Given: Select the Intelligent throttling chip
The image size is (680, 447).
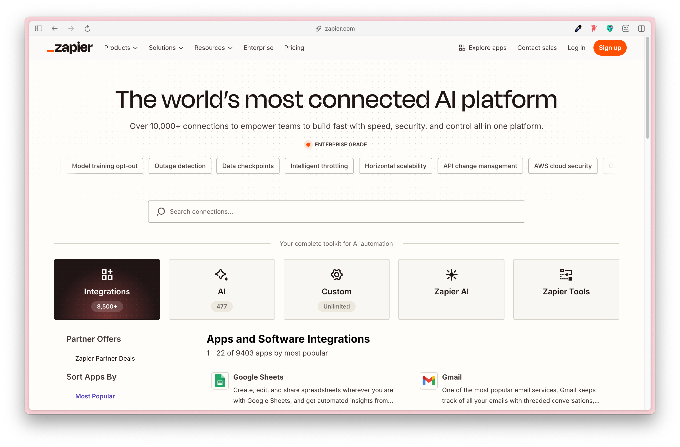Looking at the screenshot, I should (x=319, y=166).
